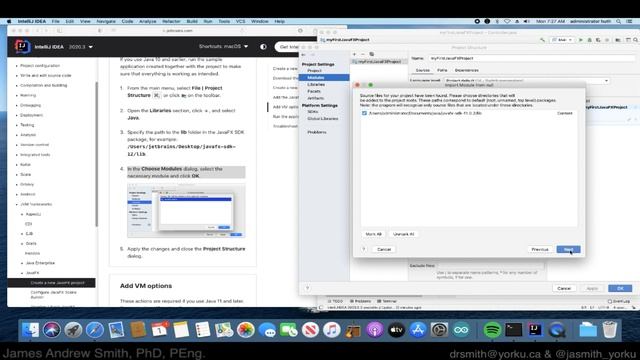Open the File menu

(x=56, y=21)
